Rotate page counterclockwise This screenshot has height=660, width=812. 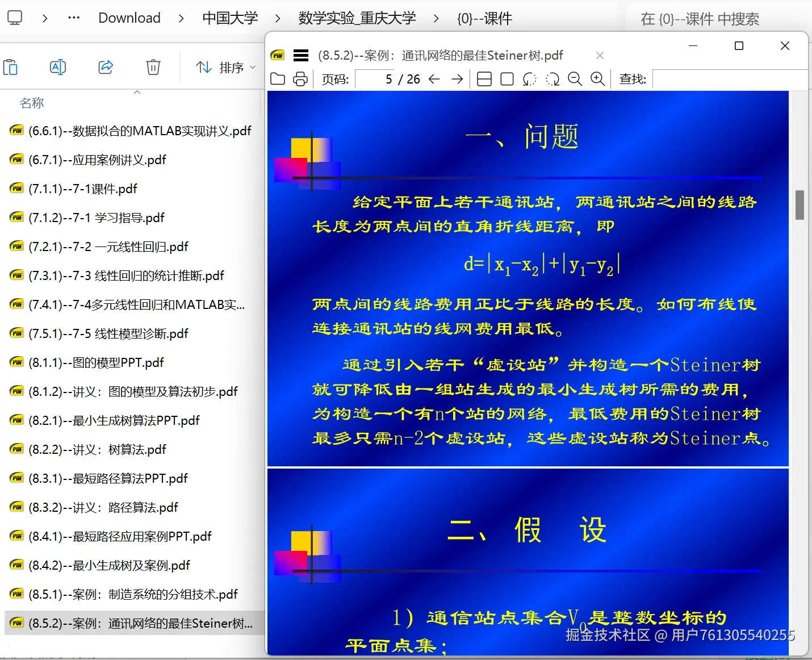coord(529,79)
